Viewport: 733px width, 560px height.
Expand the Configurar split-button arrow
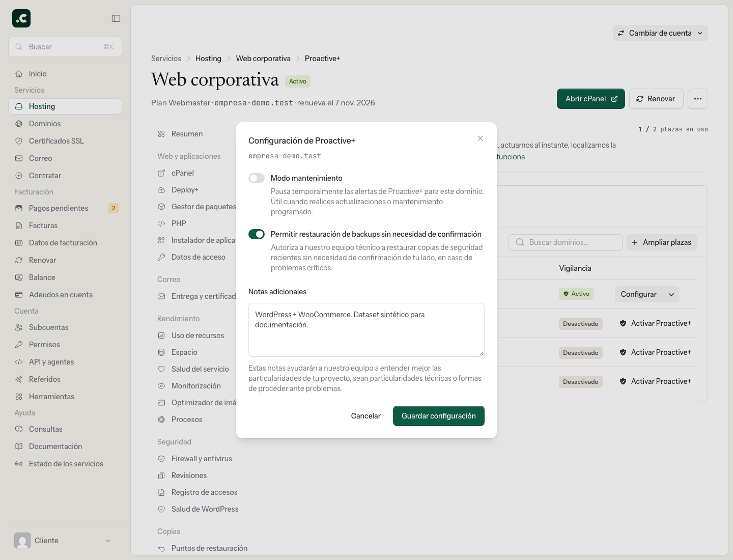click(x=671, y=294)
